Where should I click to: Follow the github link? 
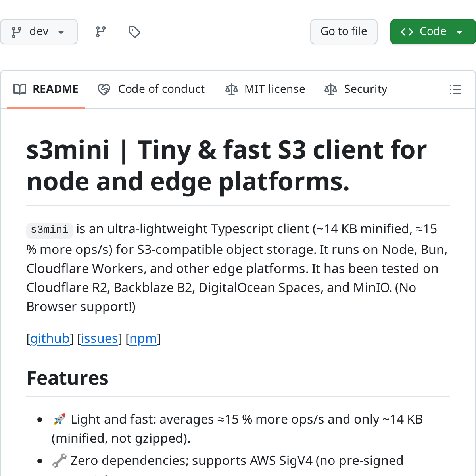tap(50, 338)
